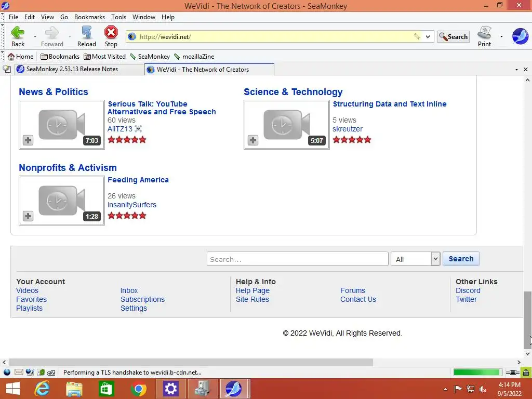Open Mail & Newsgroups from the status bar
The height and width of the screenshot is (399, 532).
coord(19,372)
